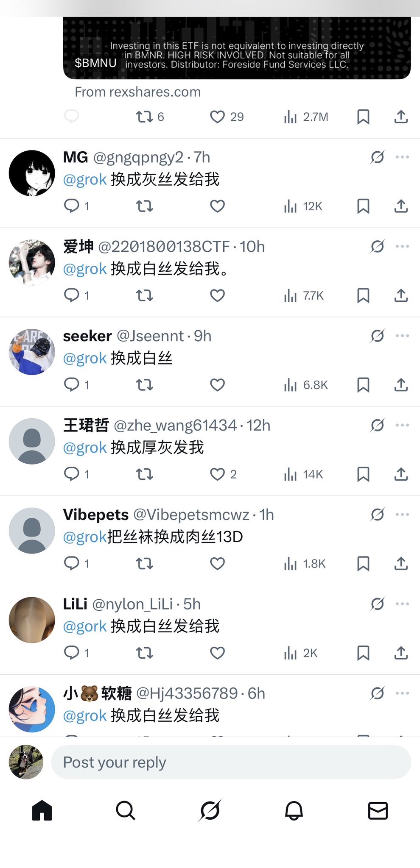Tap the Post your reply field
The width and height of the screenshot is (420, 868).
pos(231,762)
